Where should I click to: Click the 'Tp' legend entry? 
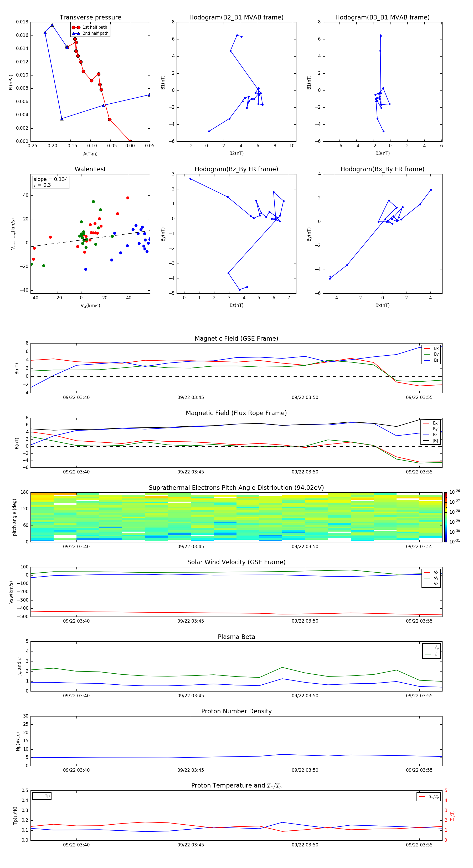[x=42, y=796]
